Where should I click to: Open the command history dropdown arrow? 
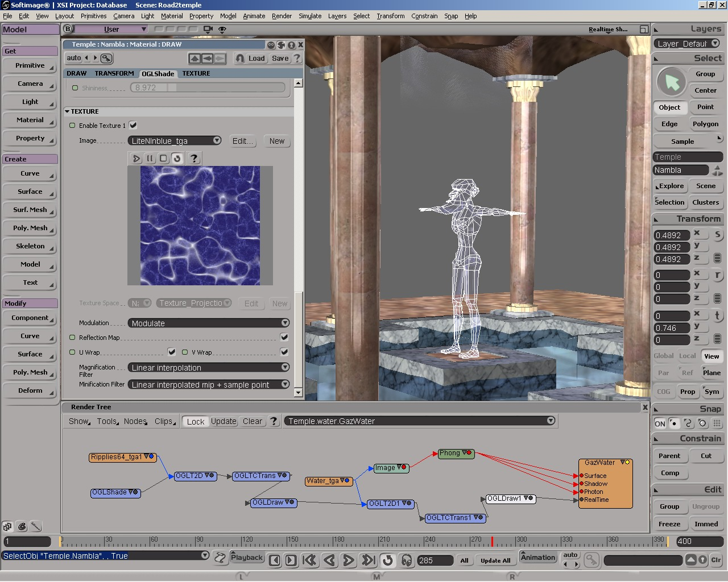[205, 555]
